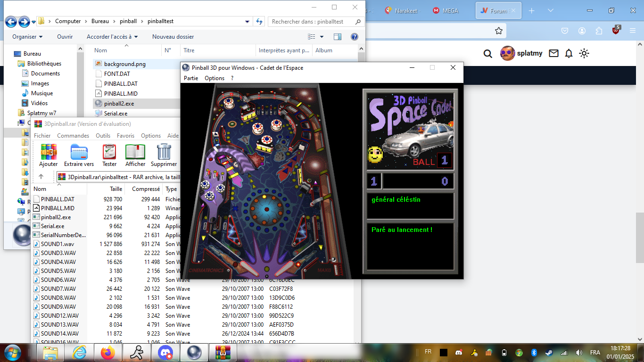Image resolution: width=644 pixels, height=362 pixels.
Task: Open the Firefox hamburger menu
Action: click(633, 31)
